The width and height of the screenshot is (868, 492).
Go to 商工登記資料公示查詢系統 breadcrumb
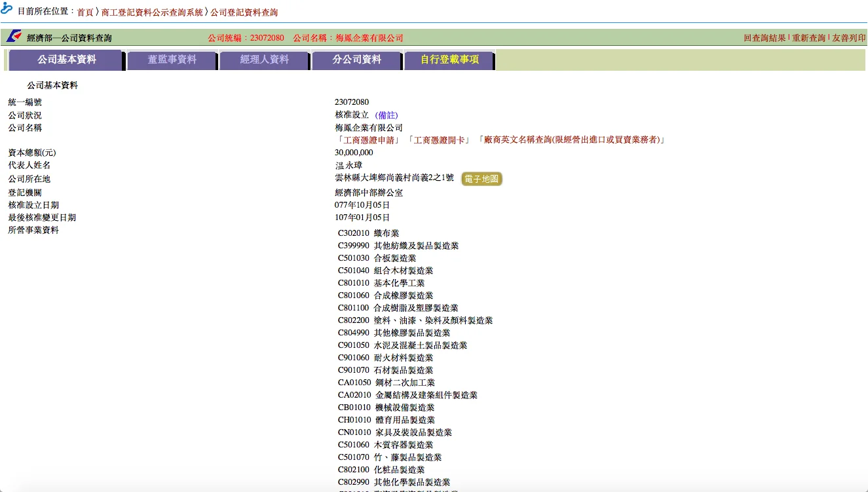click(x=152, y=12)
